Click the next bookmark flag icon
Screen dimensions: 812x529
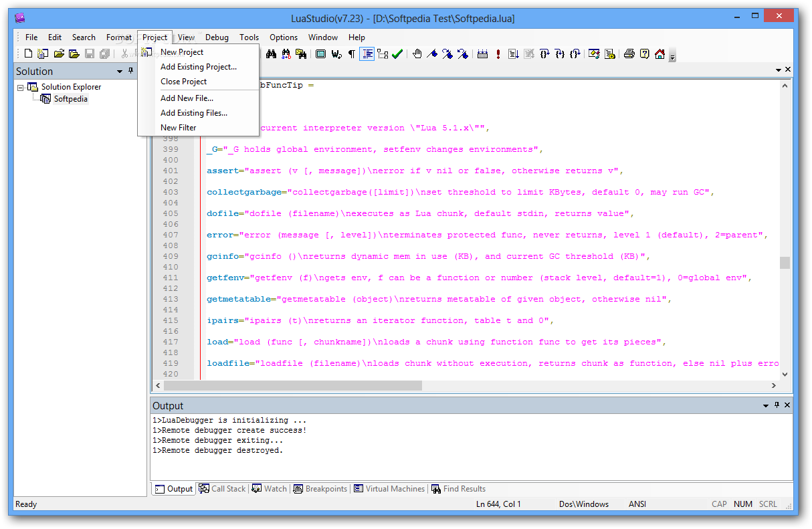point(447,54)
